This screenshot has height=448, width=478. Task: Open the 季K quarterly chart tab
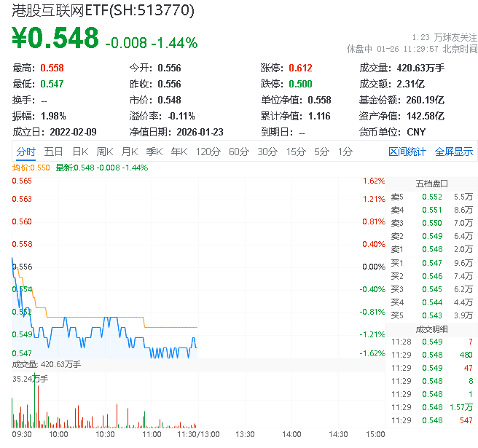154,152
